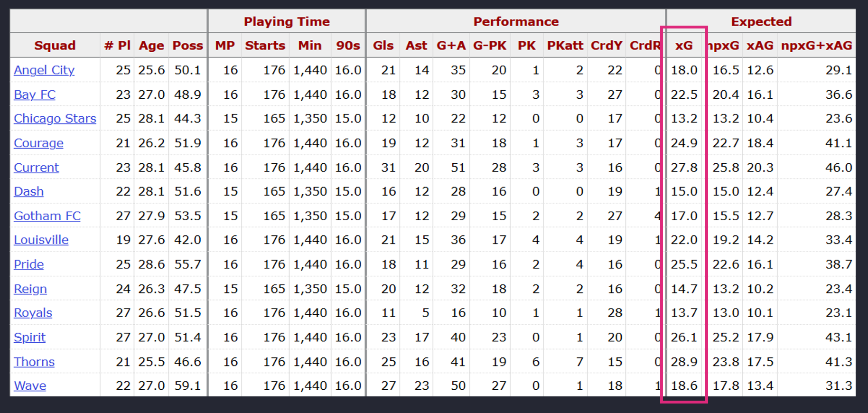Sort by the Gls column header

[x=383, y=46]
